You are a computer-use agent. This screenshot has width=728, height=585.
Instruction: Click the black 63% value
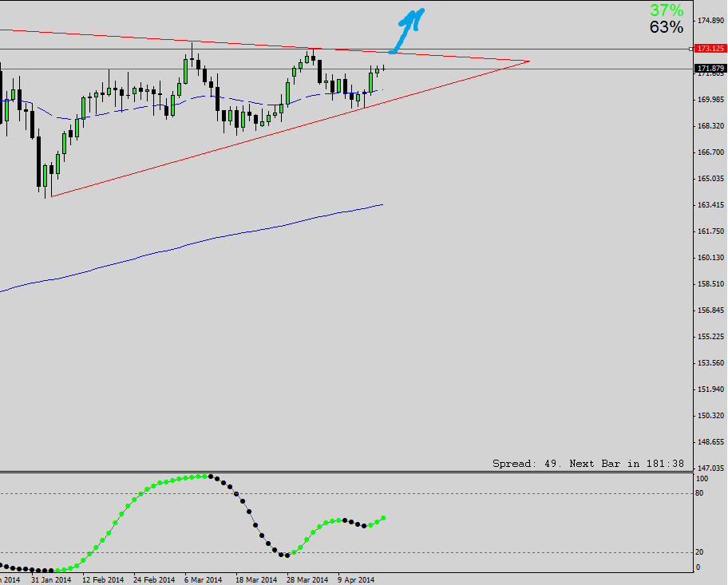667,27
